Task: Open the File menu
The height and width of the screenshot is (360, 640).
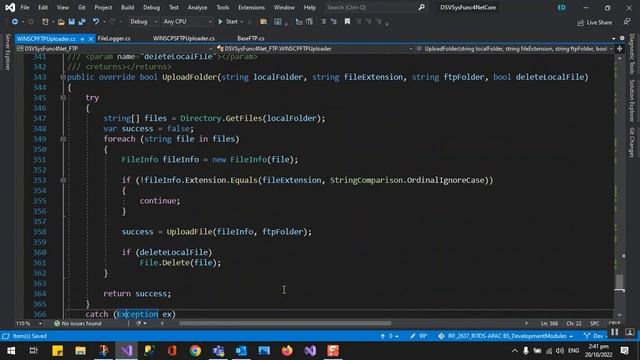Action: [x=25, y=7]
